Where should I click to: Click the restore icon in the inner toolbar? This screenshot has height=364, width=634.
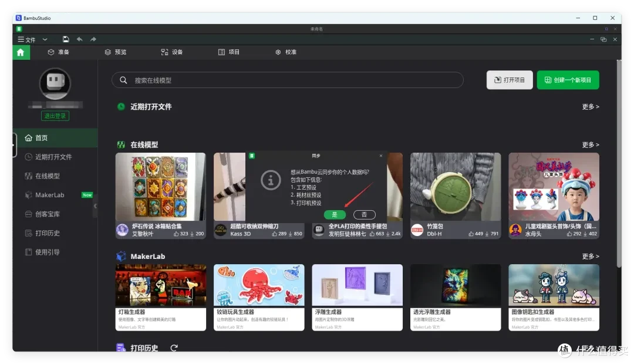[603, 39]
